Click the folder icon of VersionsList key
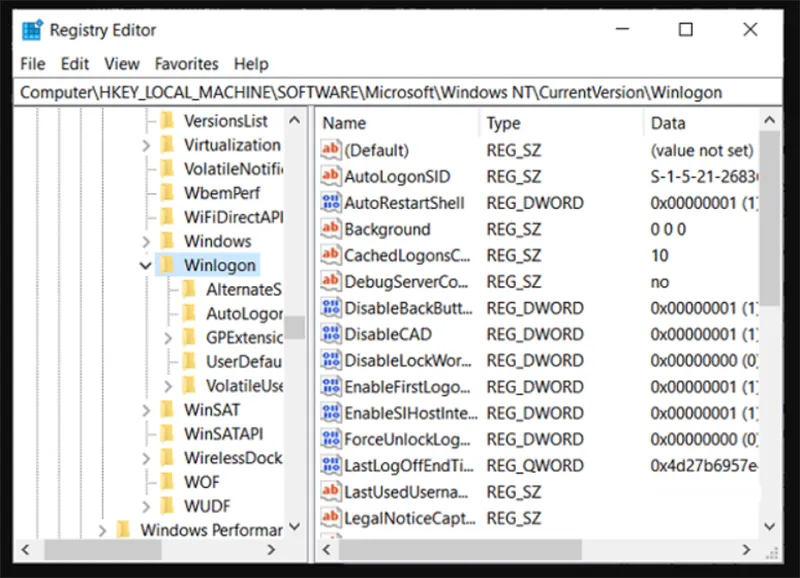800x578 pixels. click(167, 121)
